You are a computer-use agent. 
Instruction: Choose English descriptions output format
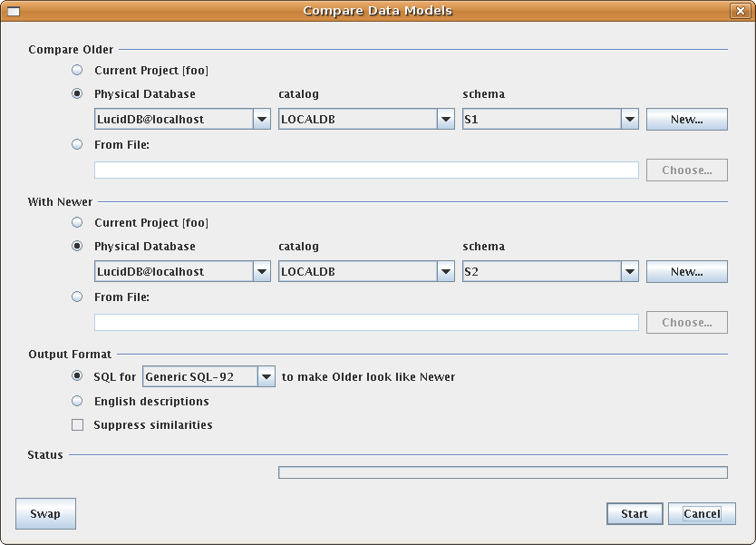coord(77,401)
